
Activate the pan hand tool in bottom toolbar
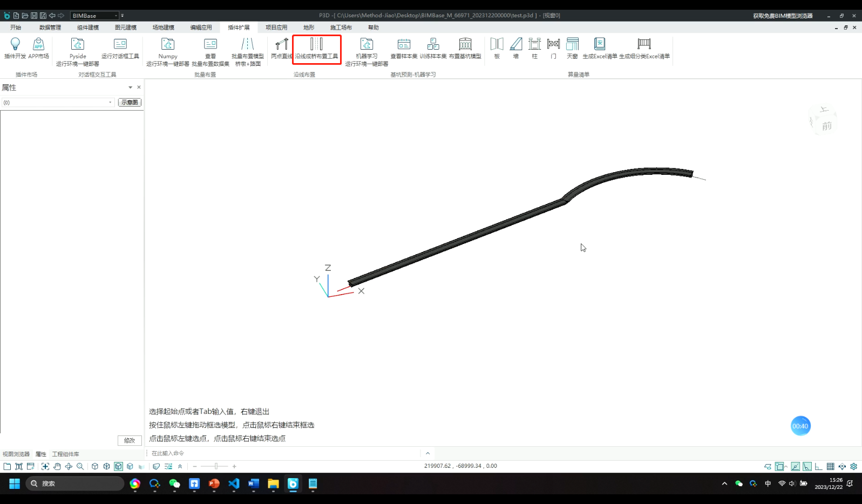pos(57,466)
